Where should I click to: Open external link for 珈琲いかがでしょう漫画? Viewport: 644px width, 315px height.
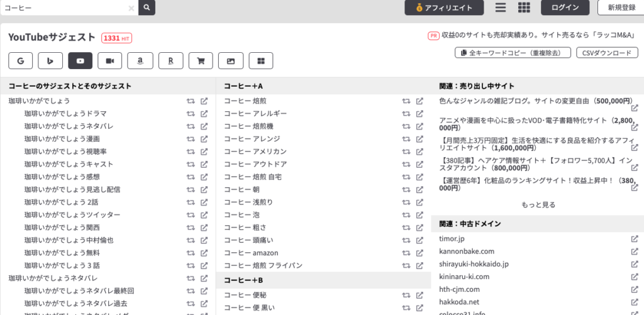click(204, 139)
